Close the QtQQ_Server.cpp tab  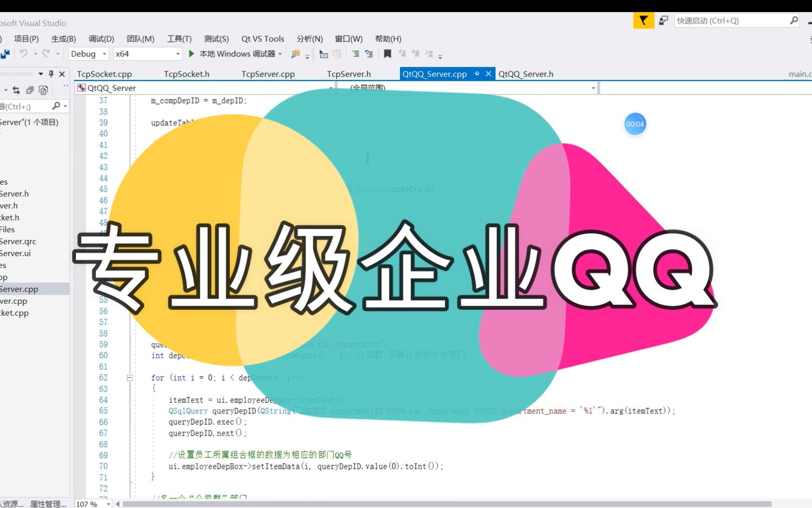tap(488, 74)
